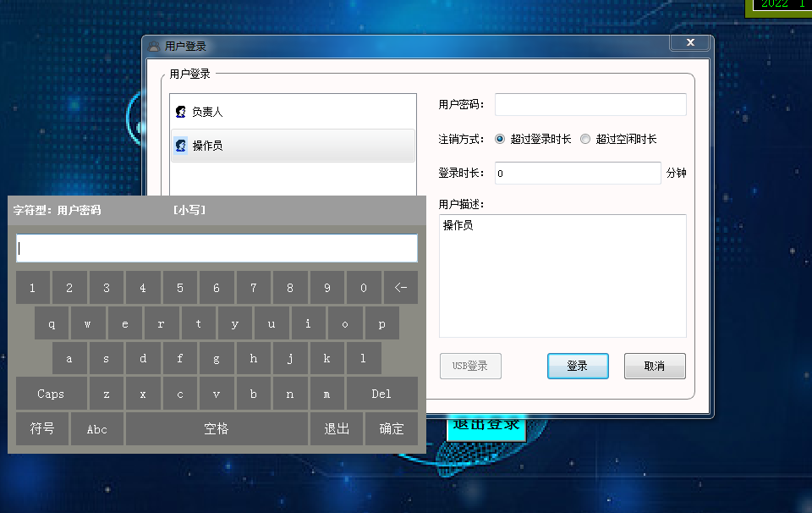Tap the letter t key
The width and height of the screenshot is (812, 513).
click(198, 323)
